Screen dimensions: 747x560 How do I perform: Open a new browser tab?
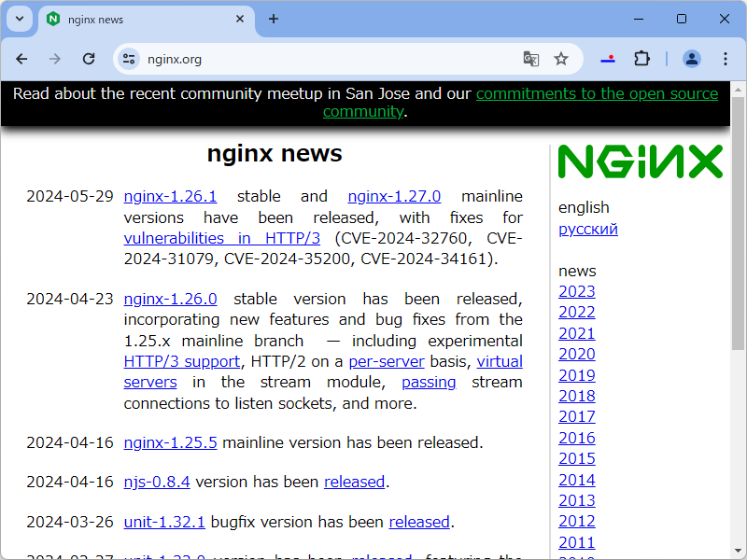(x=273, y=19)
